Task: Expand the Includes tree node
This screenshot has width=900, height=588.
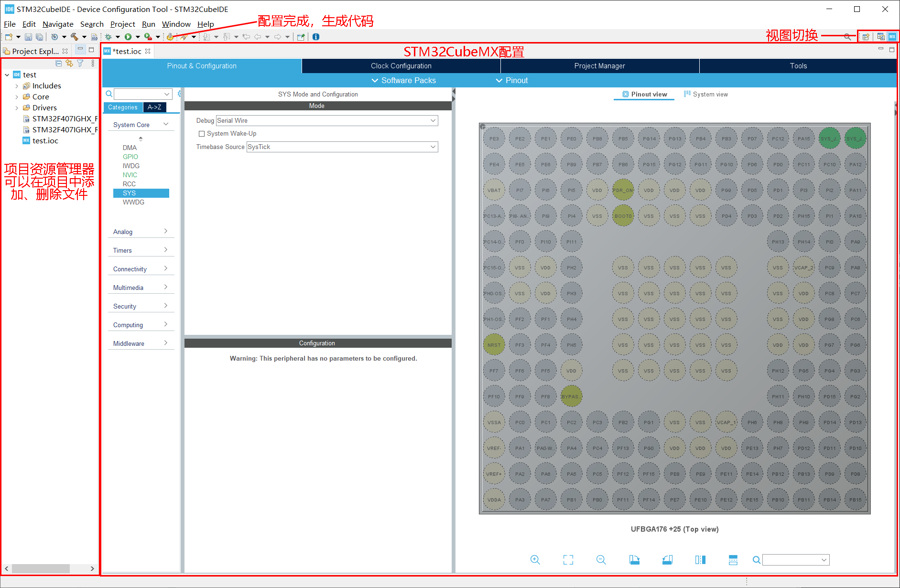Action: click(x=17, y=86)
